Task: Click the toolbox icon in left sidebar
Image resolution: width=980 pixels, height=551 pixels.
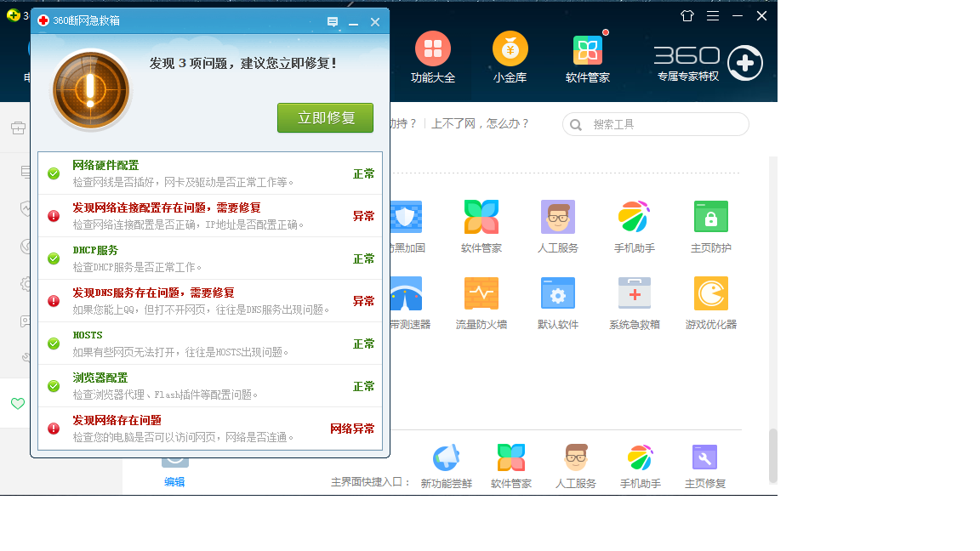Action: point(18,128)
